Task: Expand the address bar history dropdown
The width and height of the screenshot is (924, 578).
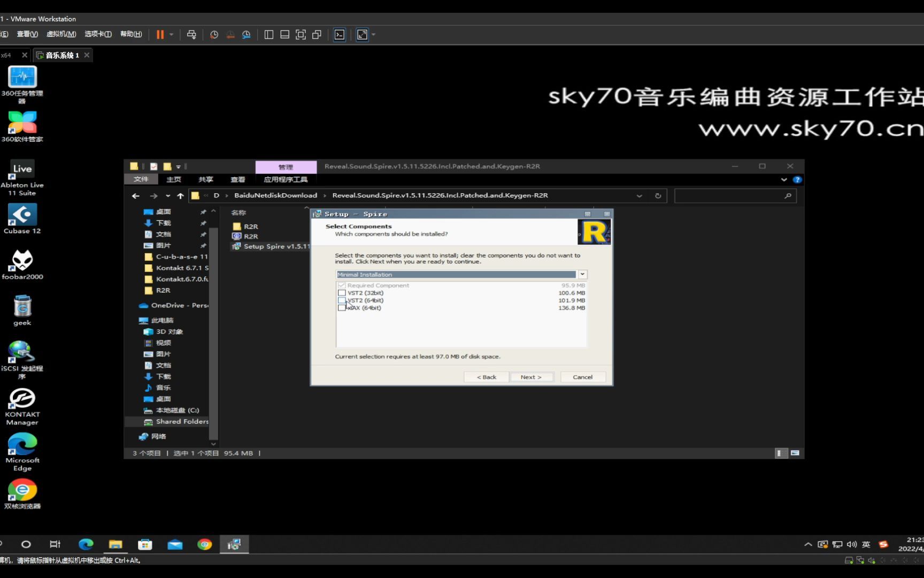Action: pos(639,196)
